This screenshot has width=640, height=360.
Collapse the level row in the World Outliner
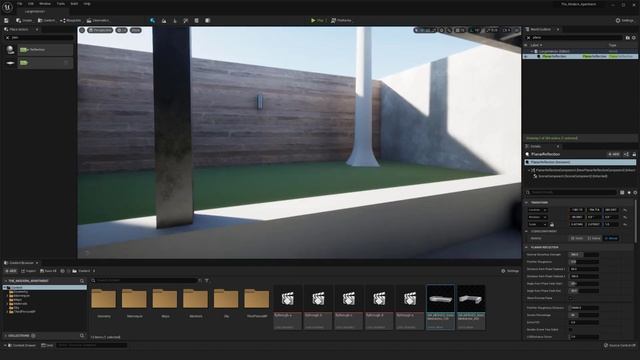coord(532,51)
